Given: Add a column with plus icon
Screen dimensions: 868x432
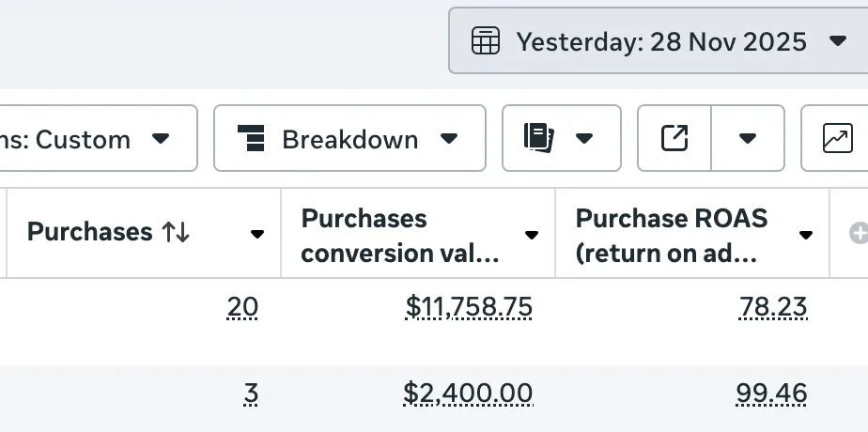Looking at the screenshot, I should (857, 232).
